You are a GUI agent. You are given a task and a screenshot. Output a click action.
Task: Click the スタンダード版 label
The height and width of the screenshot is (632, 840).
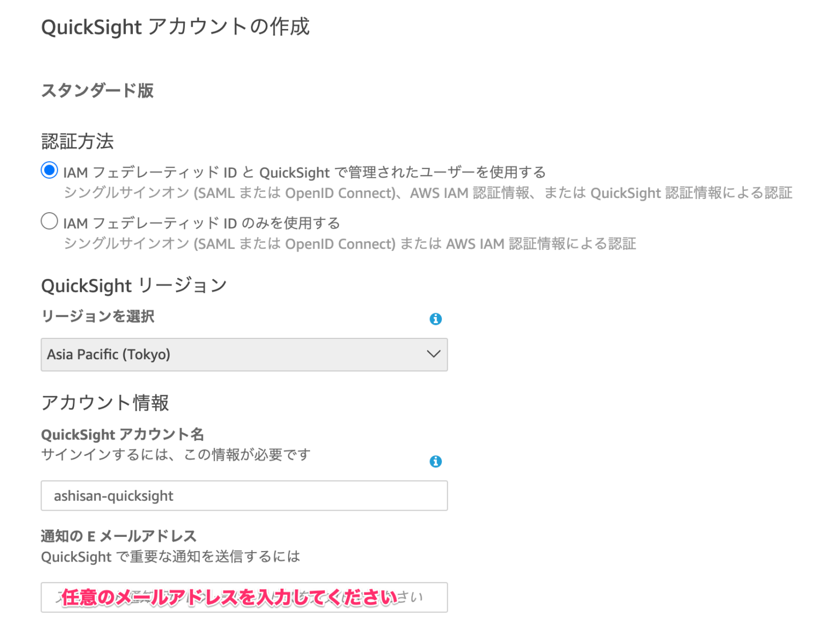tap(97, 91)
